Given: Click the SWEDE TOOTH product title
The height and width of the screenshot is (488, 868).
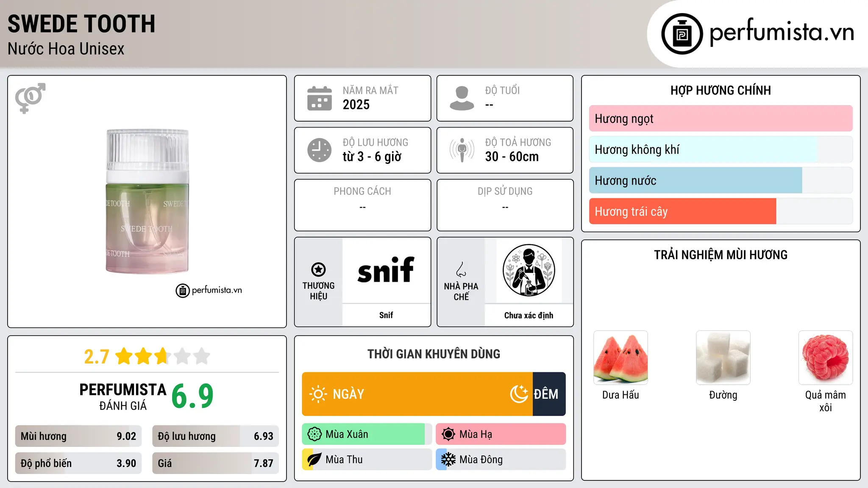Looking at the screenshot, I should pos(81,24).
